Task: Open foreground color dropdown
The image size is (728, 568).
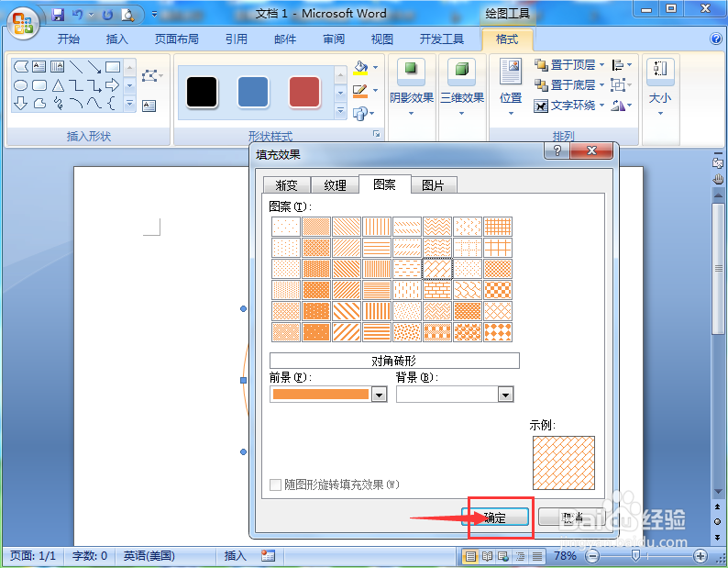Action: click(380, 395)
